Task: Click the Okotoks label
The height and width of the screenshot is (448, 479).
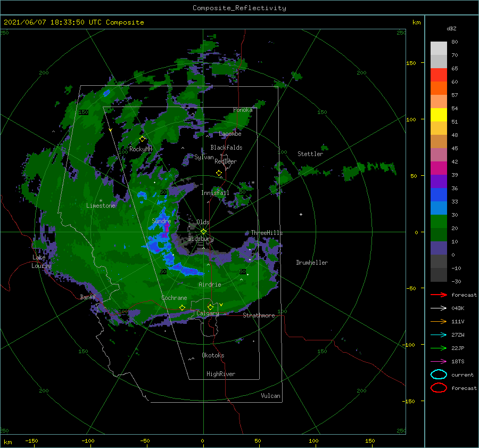Action: tap(213, 355)
